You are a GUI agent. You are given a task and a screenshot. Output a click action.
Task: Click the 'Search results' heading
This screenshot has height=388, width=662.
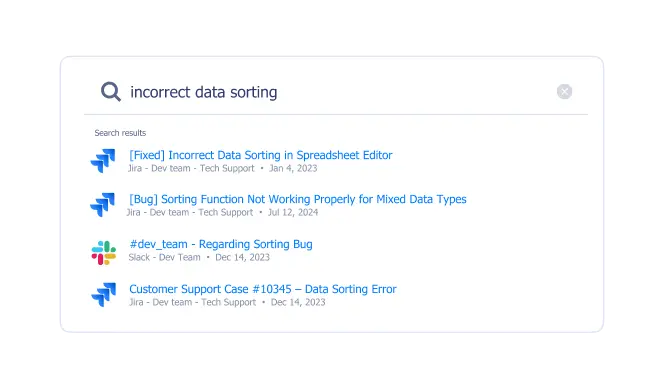click(120, 133)
